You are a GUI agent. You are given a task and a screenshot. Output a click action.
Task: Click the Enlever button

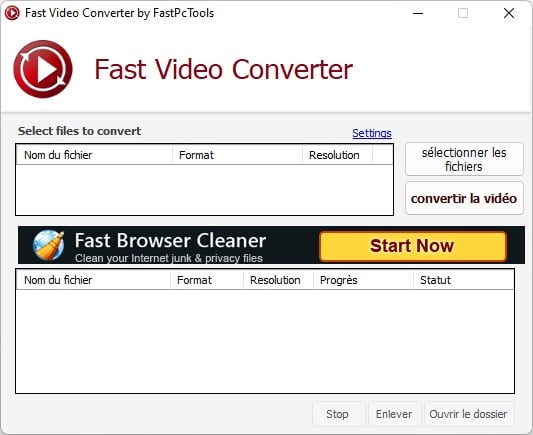[x=395, y=414]
